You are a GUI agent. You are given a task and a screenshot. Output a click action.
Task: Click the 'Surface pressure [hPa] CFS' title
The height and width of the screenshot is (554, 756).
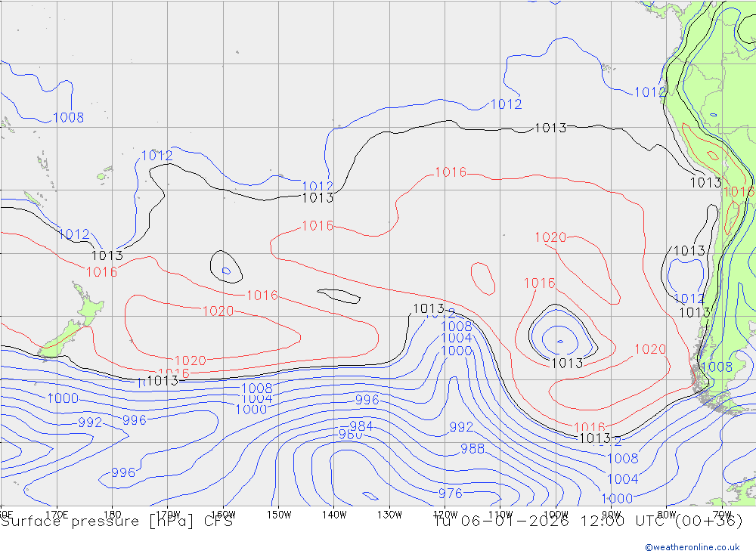click(x=116, y=522)
